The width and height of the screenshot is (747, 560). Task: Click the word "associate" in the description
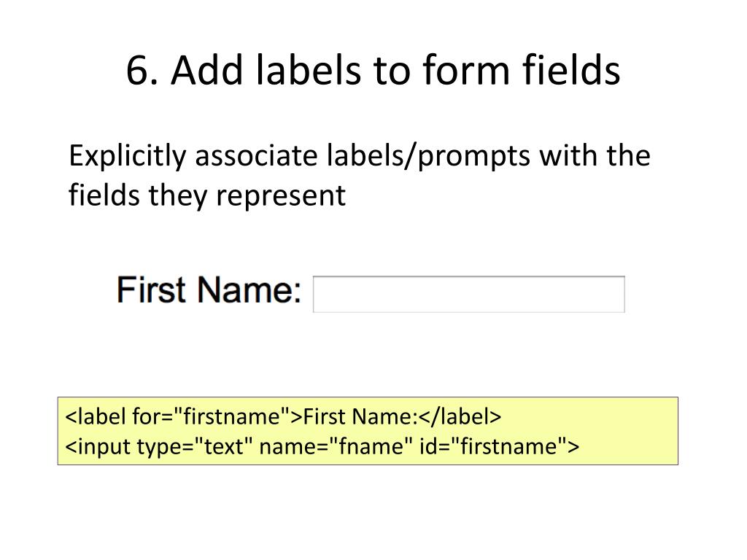(256, 156)
